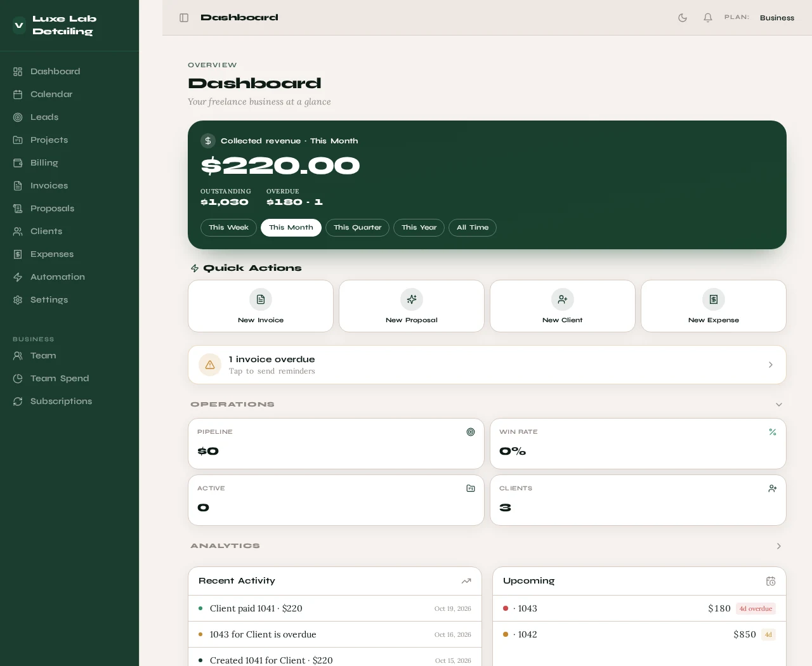Image resolution: width=812 pixels, height=666 pixels.
Task: Click the Quick Actions lightning bolt icon
Action: (x=195, y=268)
